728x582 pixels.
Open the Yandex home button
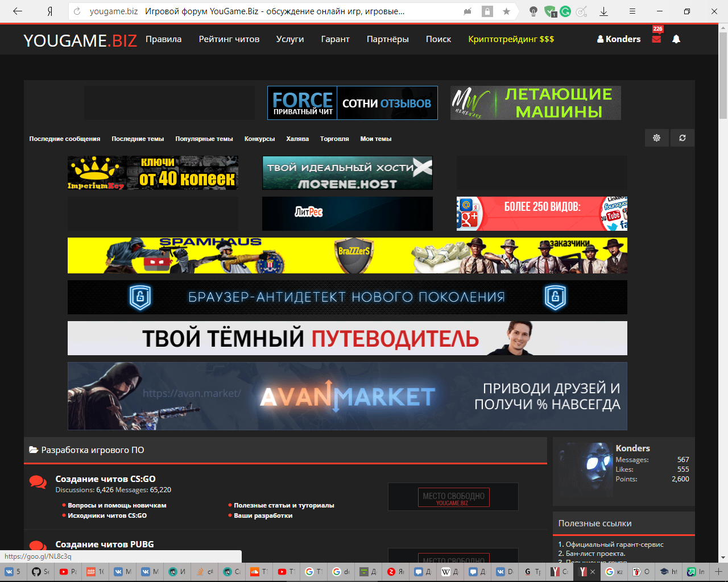point(50,11)
